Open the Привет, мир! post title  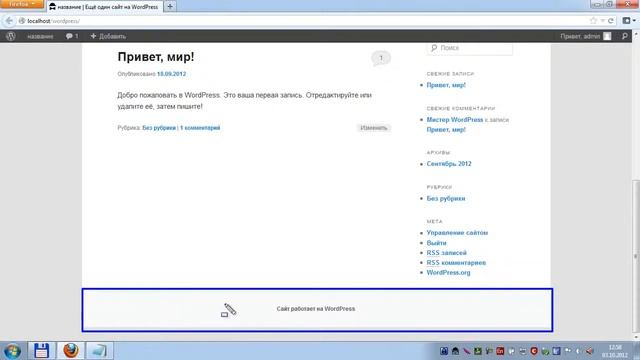click(x=156, y=57)
